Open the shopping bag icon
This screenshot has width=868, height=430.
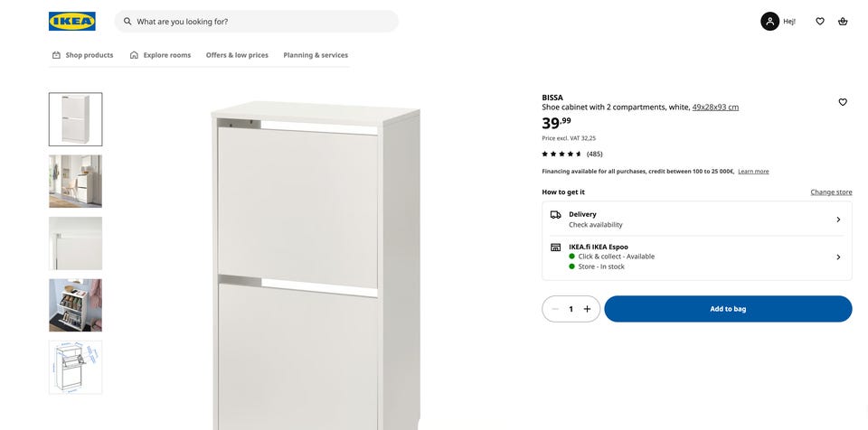click(x=843, y=21)
